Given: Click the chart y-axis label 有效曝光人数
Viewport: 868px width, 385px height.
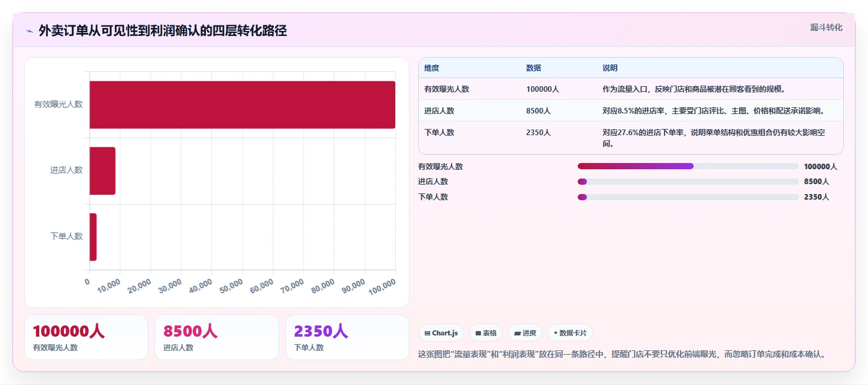Looking at the screenshot, I should [58, 104].
